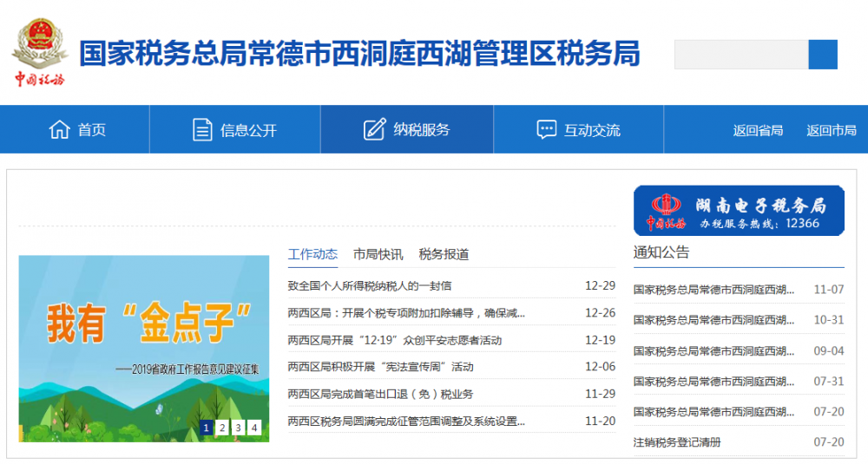868x464 pixels.
Task: Select slide indicator 1 on the carousel
Action: click(x=206, y=428)
